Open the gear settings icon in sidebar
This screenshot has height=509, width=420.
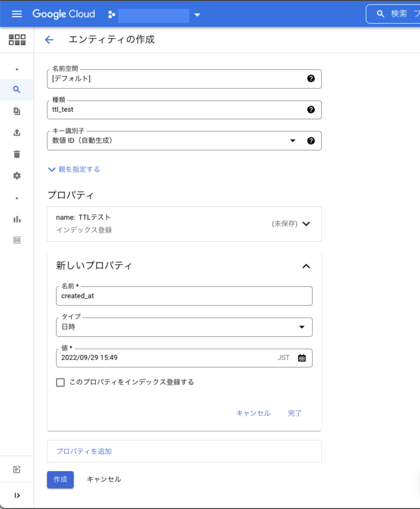coord(17,176)
